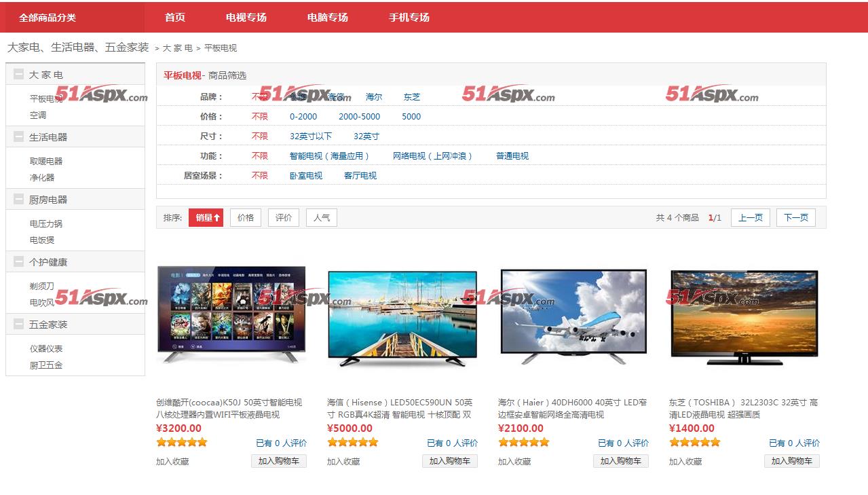Viewport: 868px width, 495px height.
Task: Click the star rating under the ¥2100.00 TV
Action: point(524,443)
